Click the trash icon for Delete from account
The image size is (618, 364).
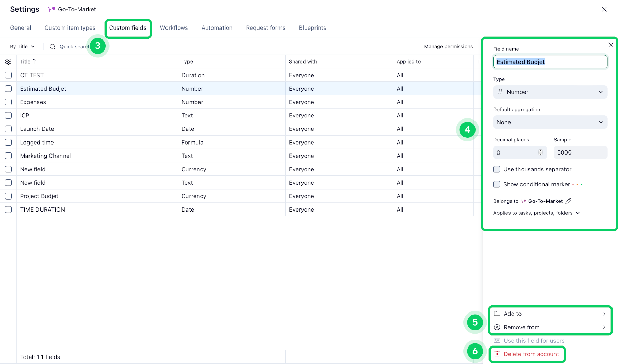tap(497, 354)
